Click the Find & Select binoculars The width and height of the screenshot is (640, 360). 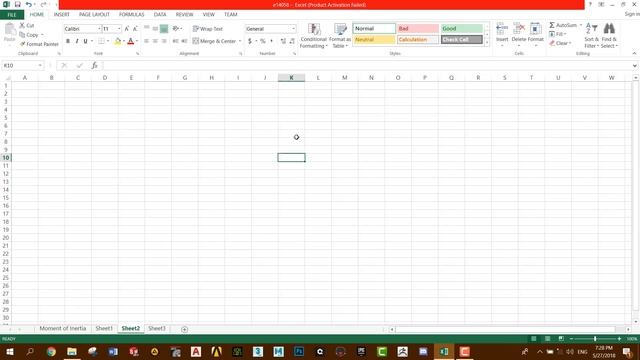[609, 29]
